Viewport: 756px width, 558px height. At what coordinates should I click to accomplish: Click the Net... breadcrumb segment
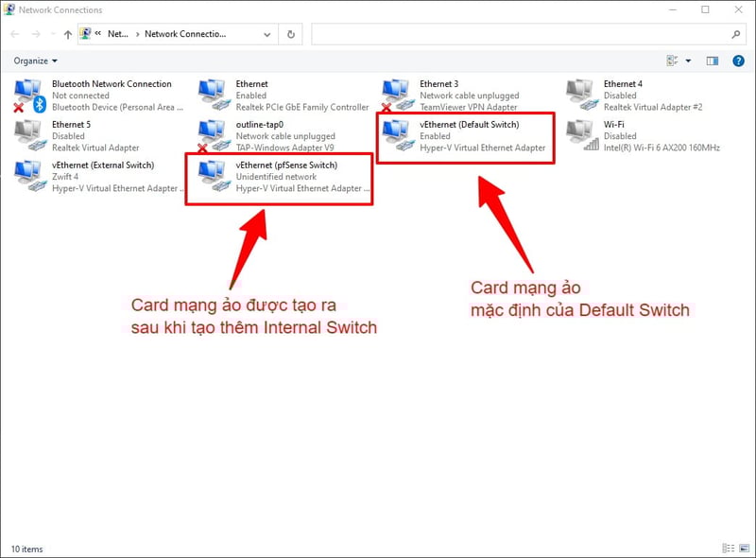pyautogui.click(x=117, y=34)
